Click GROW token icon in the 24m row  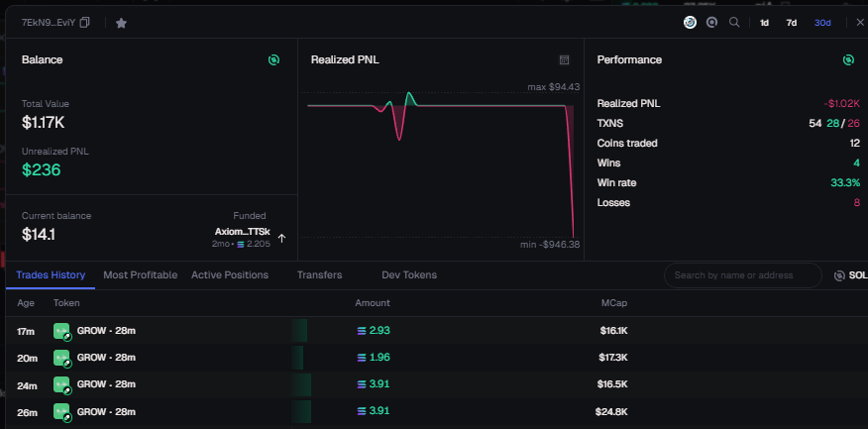pos(62,384)
